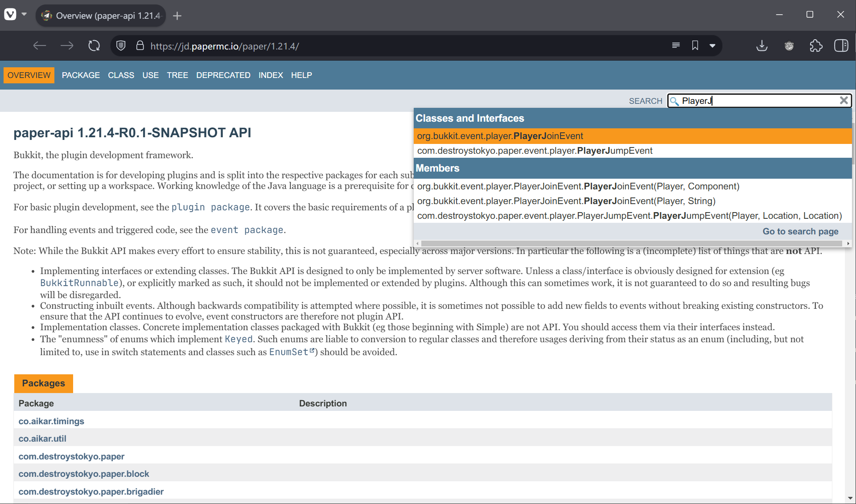Activate reader view icon in address bar
Image resolution: width=856 pixels, height=504 pixels.
[676, 45]
